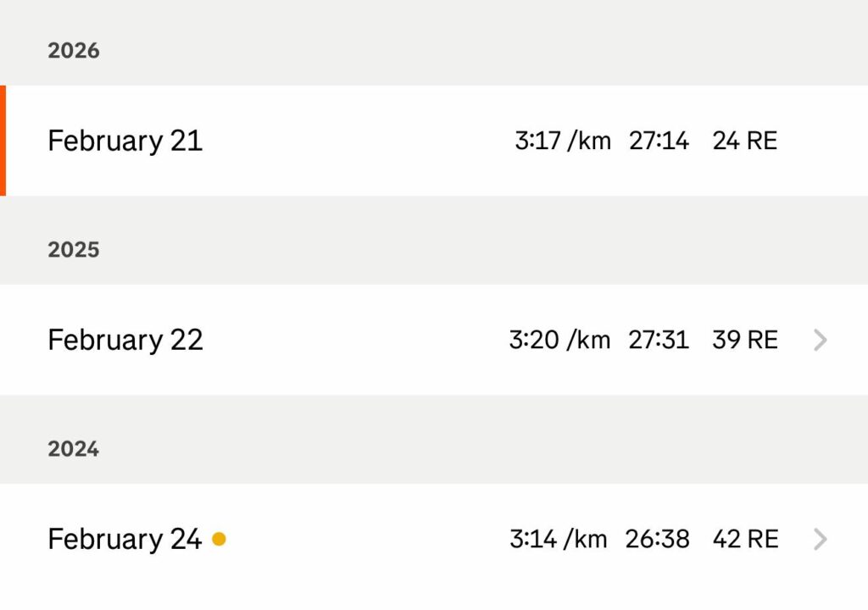Click the orange marker bar on February 21
868x610 pixels.
pyautogui.click(x=3, y=141)
